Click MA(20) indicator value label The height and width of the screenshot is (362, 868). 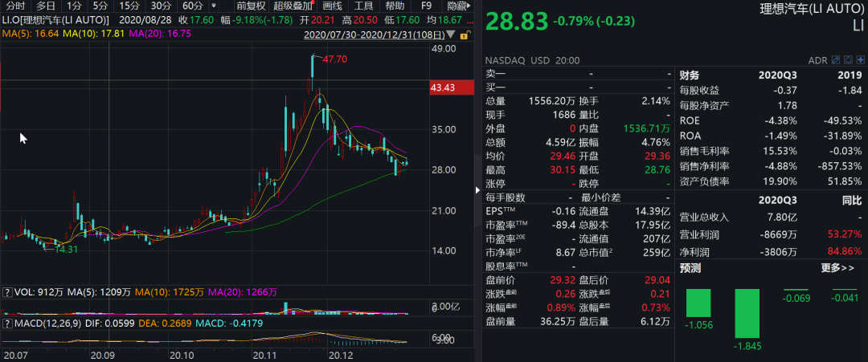(x=159, y=34)
